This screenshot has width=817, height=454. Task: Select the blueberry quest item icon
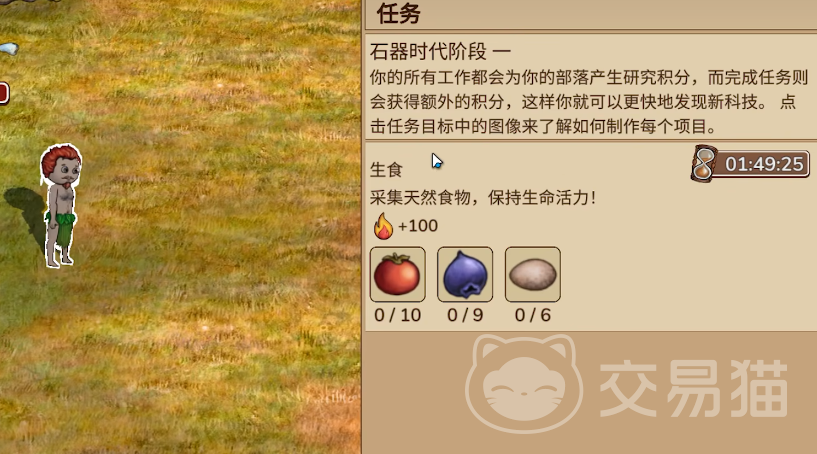point(465,274)
